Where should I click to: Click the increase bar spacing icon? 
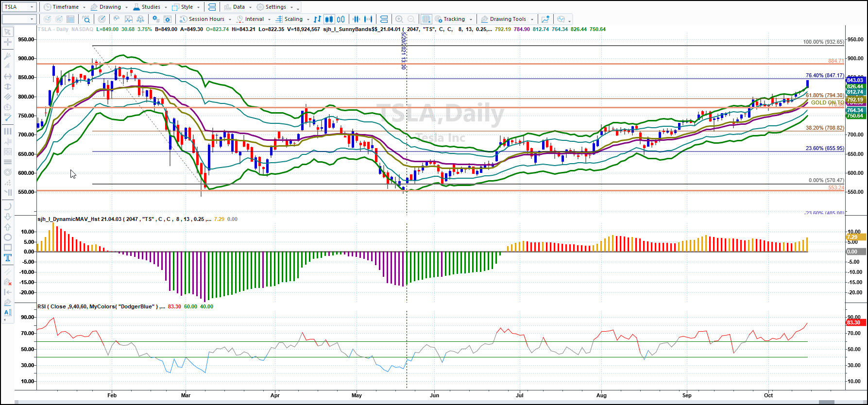[369, 19]
